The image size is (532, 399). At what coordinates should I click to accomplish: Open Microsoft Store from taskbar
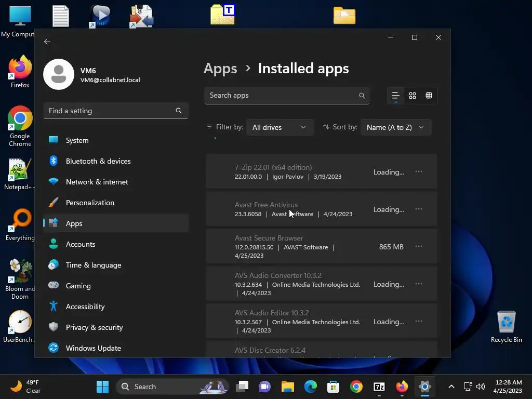[x=333, y=387]
